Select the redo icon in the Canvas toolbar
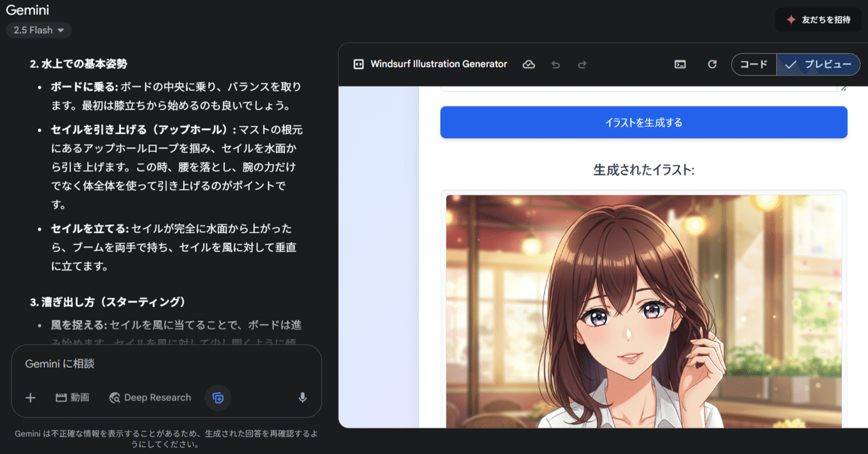 [582, 64]
